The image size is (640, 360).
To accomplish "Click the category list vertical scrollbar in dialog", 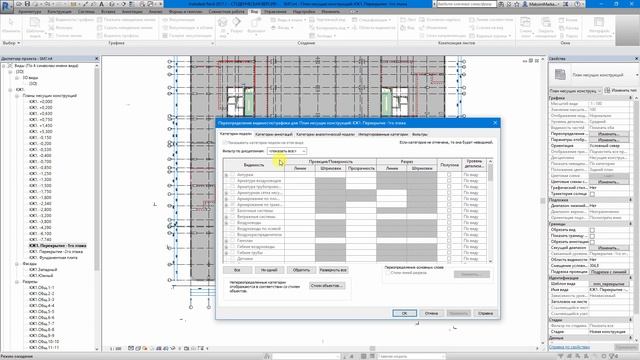I will [x=490, y=211].
